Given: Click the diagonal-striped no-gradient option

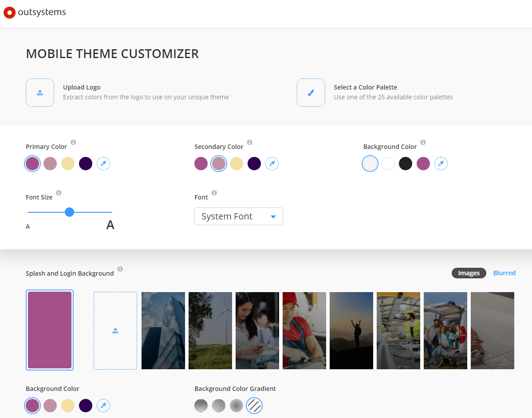Looking at the screenshot, I should 254,406.
